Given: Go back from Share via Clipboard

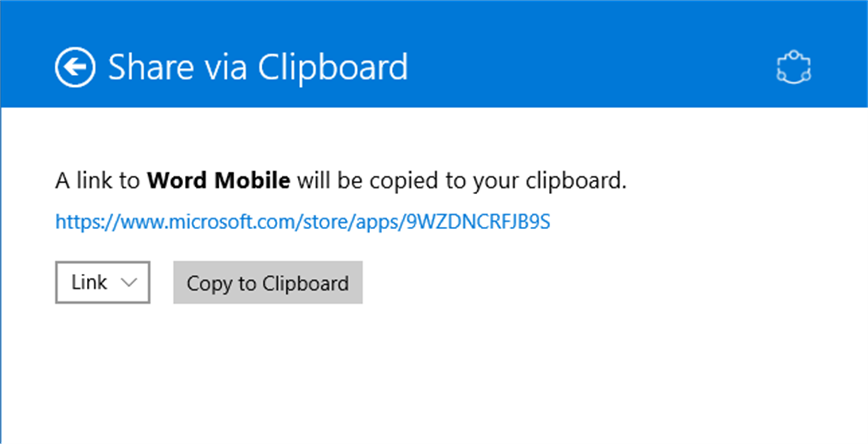Looking at the screenshot, I should (75, 67).
